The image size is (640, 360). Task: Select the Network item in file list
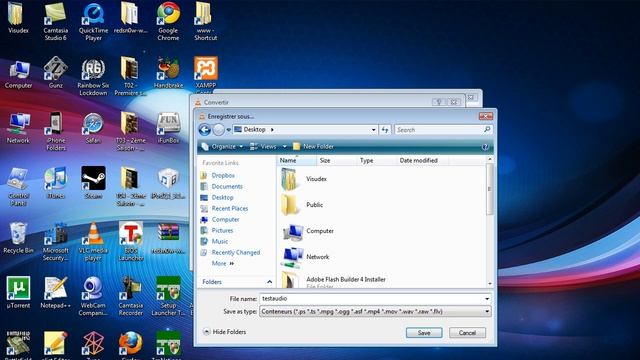point(305,257)
